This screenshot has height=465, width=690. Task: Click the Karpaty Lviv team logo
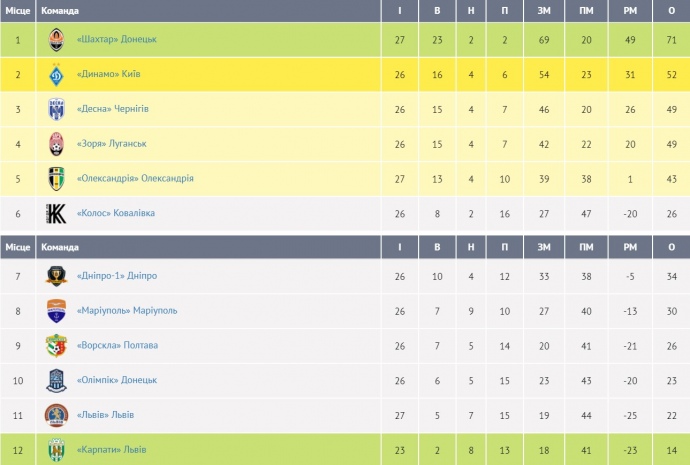click(x=57, y=450)
